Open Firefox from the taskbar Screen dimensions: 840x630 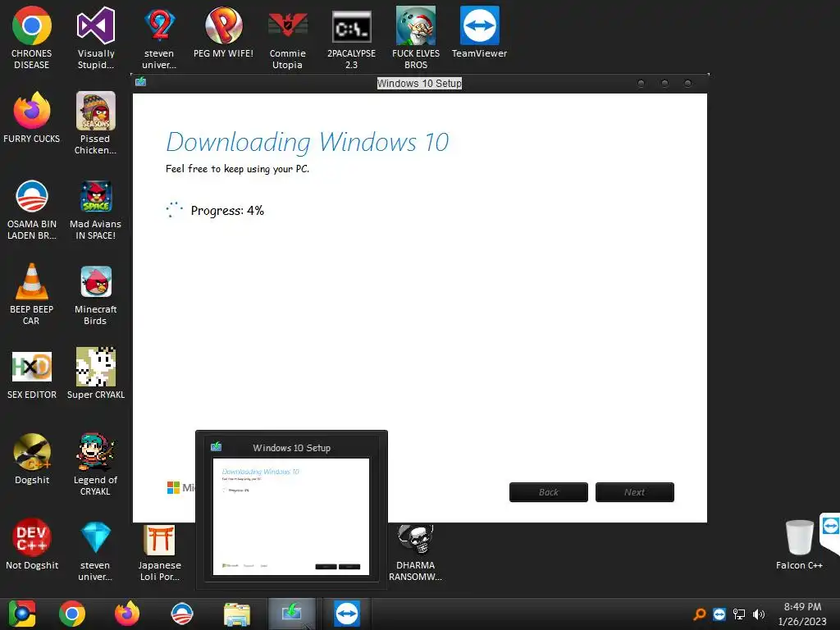coord(127,614)
